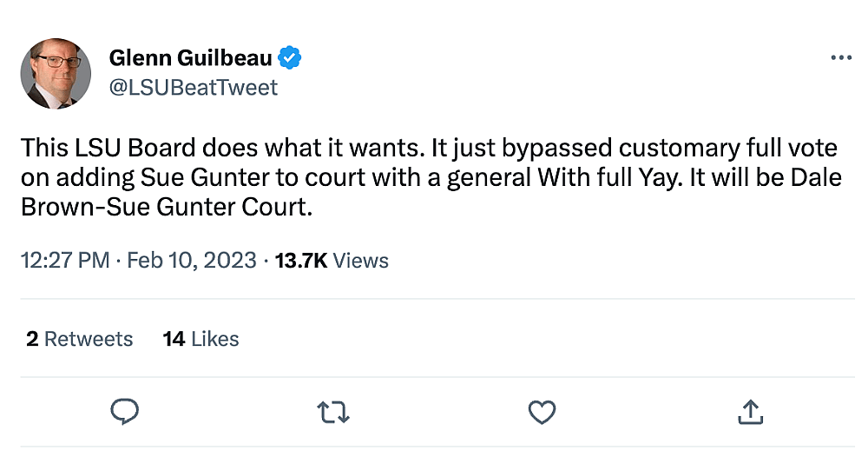
Task: Open the three-dot more options menu
Action: tap(841, 57)
